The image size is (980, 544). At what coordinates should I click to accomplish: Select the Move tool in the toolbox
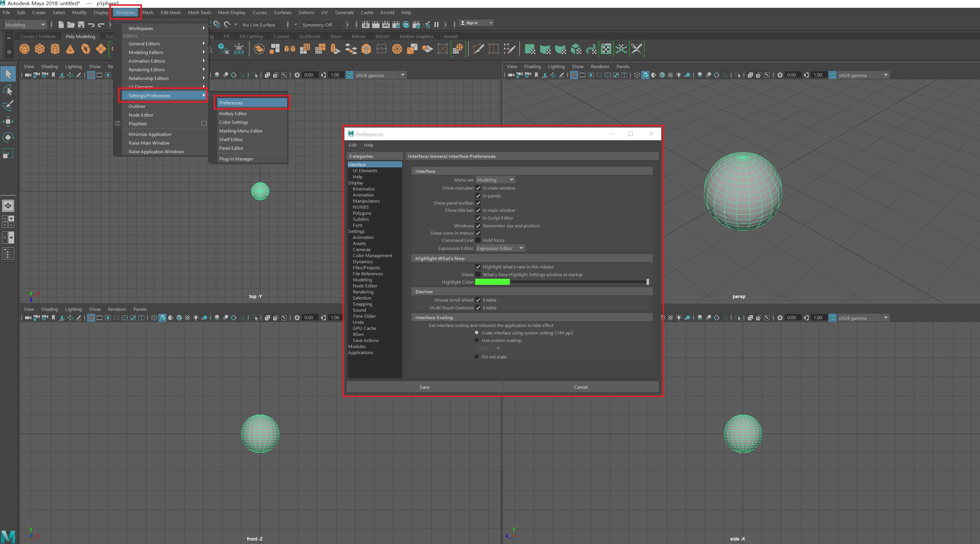tap(8, 122)
